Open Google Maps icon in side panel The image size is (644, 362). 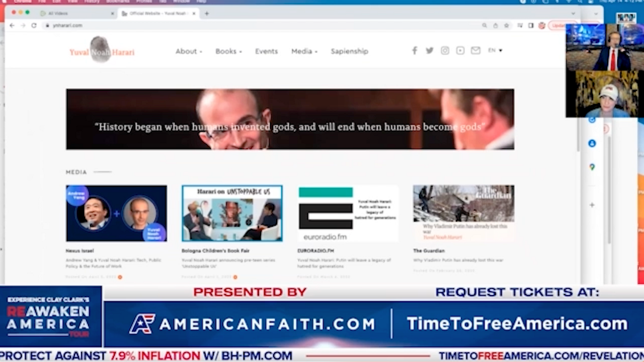coord(592,167)
